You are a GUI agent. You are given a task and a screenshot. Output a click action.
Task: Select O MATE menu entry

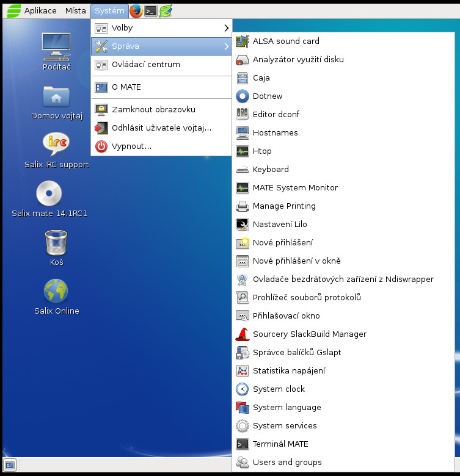tap(161, 87)
